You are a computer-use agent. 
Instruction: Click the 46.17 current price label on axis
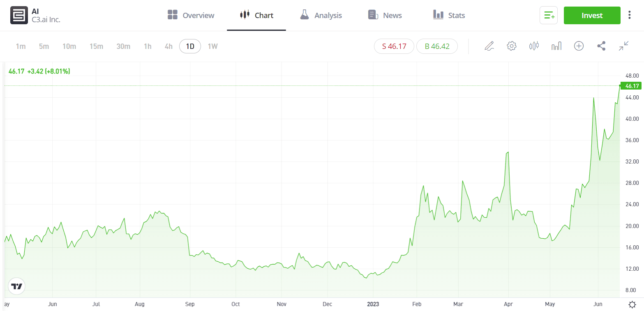pos(632,86)
